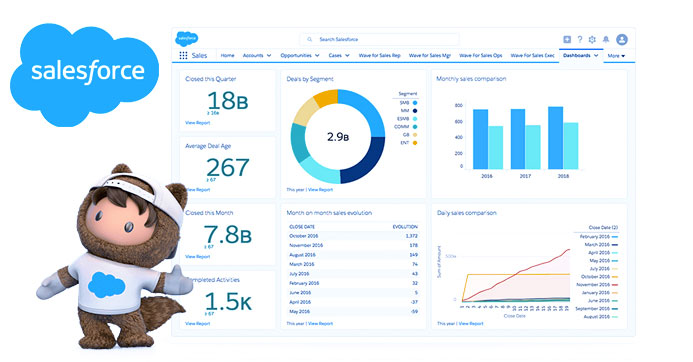Click the global actions plus icon
This screenshot has width=693, height=362.
pyautogui.click(x=567, y=39)
